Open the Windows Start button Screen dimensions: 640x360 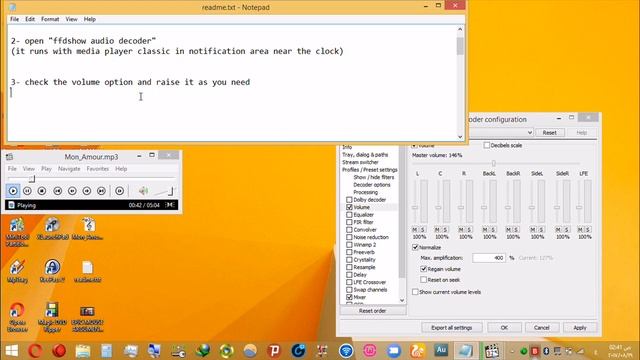11,351
